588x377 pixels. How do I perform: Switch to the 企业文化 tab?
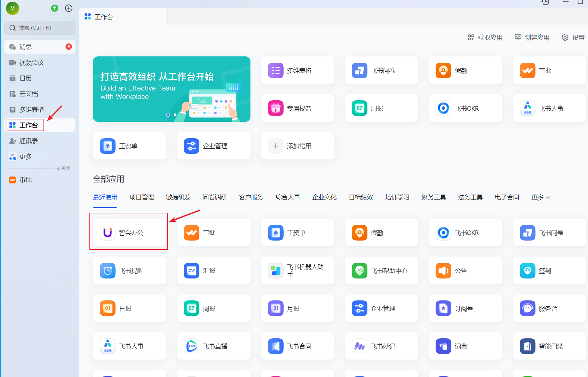pyautogui.click(x=324, y=197)
